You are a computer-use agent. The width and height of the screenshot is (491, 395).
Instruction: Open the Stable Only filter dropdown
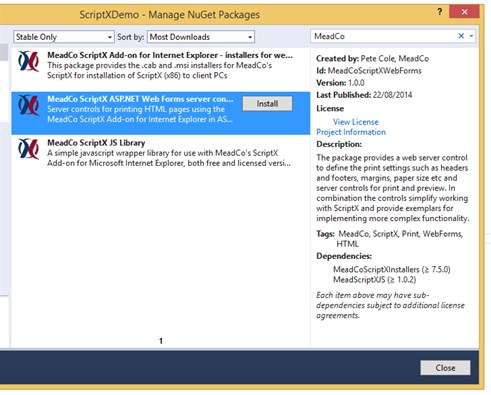[64, 37]
